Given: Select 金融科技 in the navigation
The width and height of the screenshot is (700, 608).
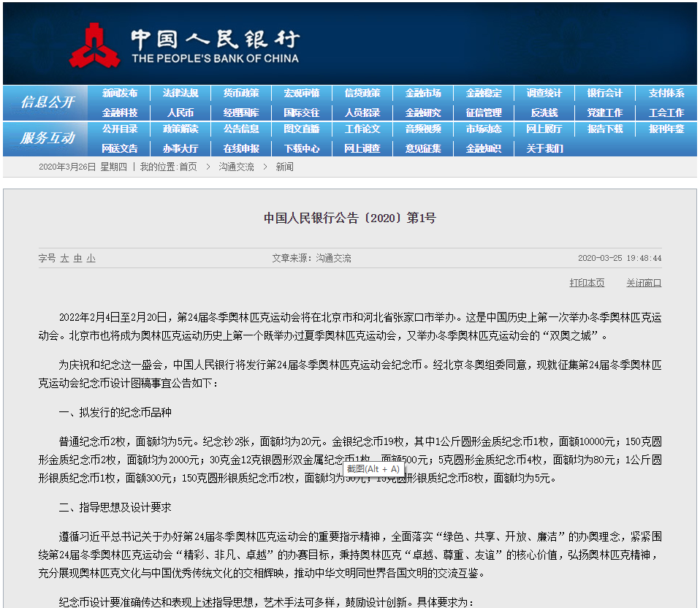Looking at the screenshot, I should coord(120,113).
